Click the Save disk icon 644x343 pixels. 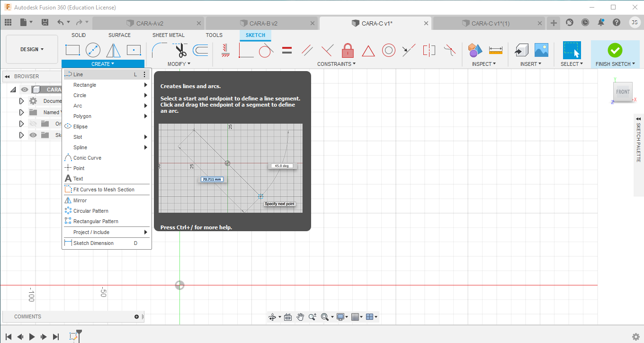pos(45,22)
